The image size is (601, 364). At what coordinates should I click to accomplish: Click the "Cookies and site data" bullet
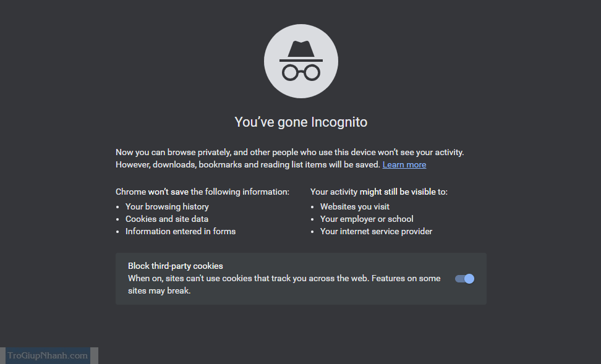167,219
